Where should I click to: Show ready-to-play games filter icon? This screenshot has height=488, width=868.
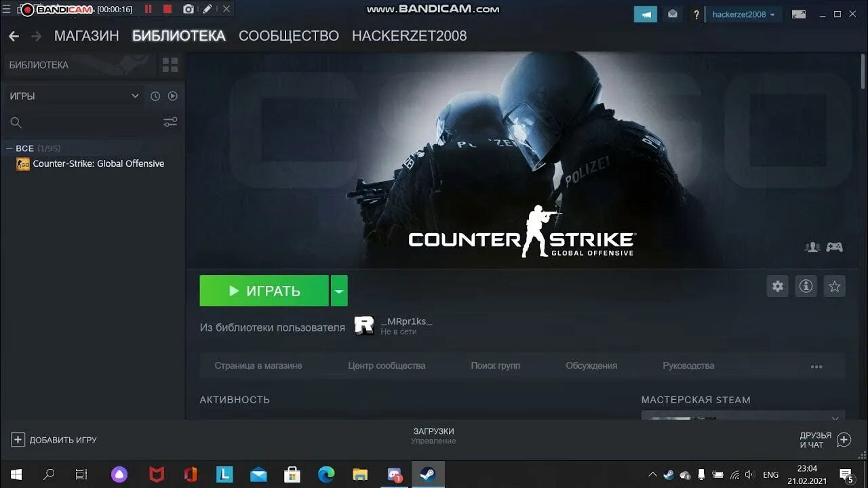(173, 96)
